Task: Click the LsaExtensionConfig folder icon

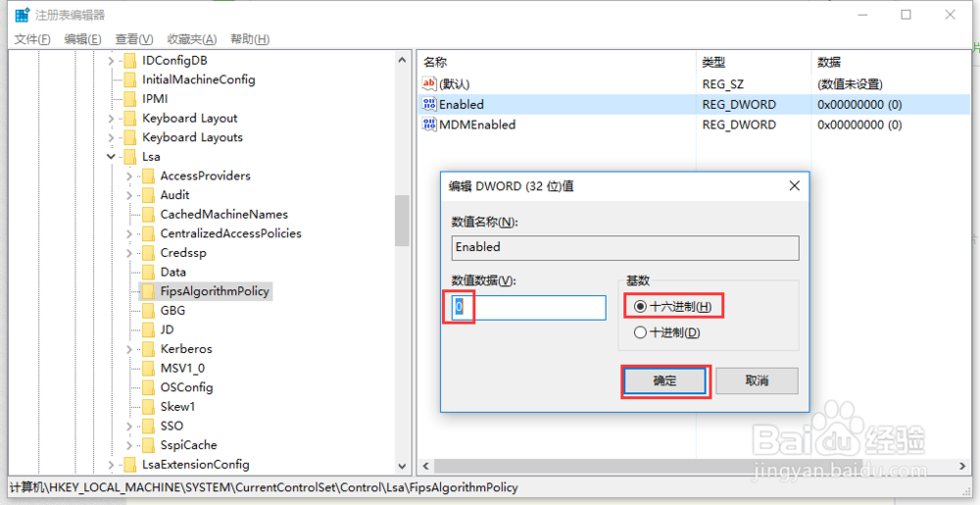Action: point(129,465)
